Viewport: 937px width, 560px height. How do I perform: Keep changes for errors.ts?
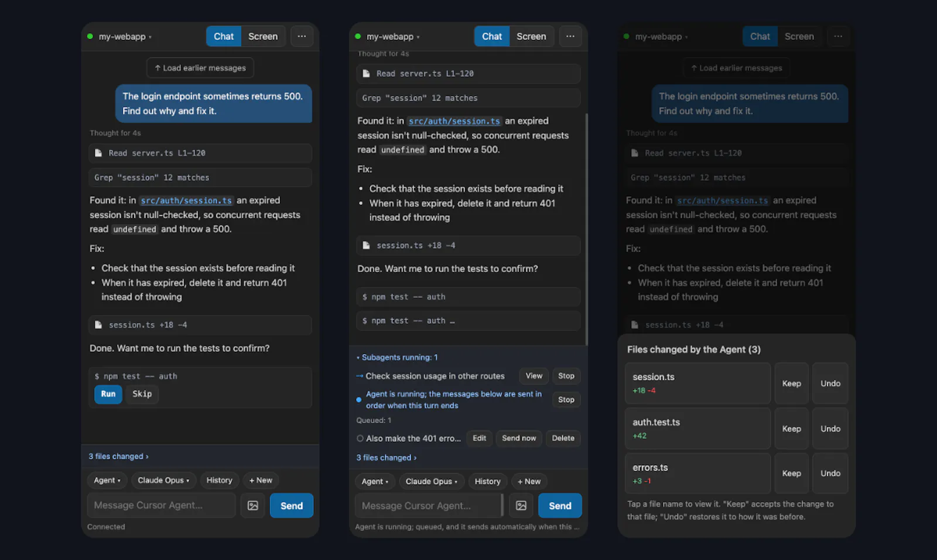point(792,473)
